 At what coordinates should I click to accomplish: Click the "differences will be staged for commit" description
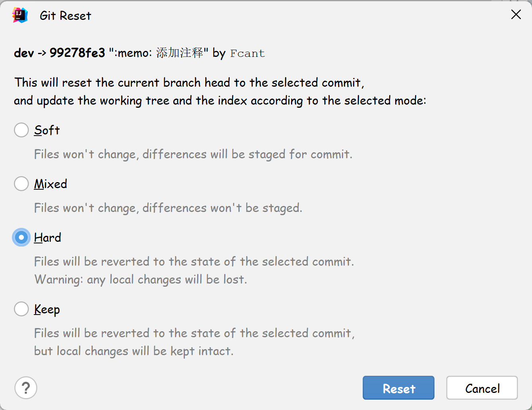247,154
